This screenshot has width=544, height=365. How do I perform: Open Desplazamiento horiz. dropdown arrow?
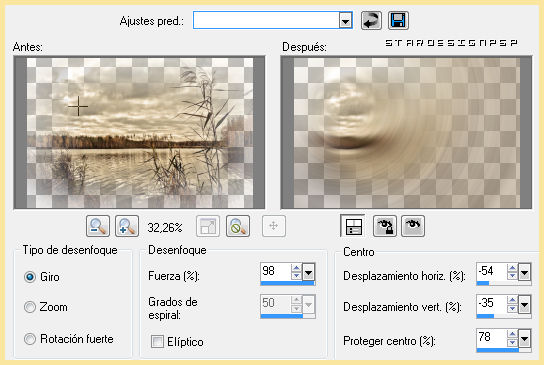pyautogui.click(x=524, y=272)
